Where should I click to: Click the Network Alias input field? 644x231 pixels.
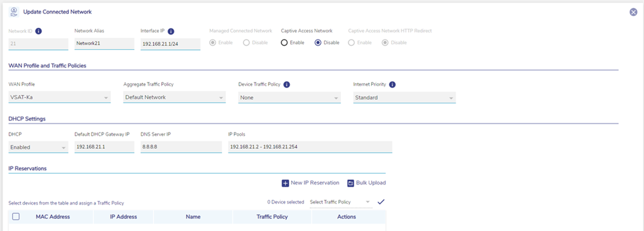click(104, 44)
